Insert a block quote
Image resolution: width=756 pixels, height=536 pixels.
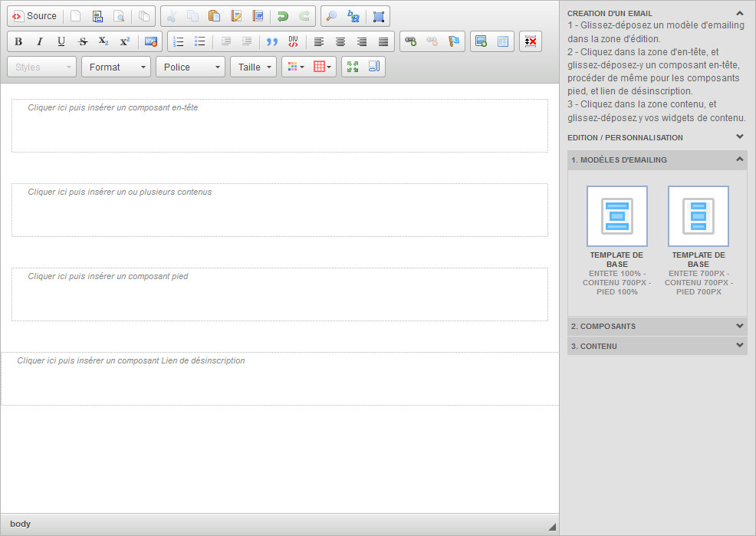click(271, 41)
